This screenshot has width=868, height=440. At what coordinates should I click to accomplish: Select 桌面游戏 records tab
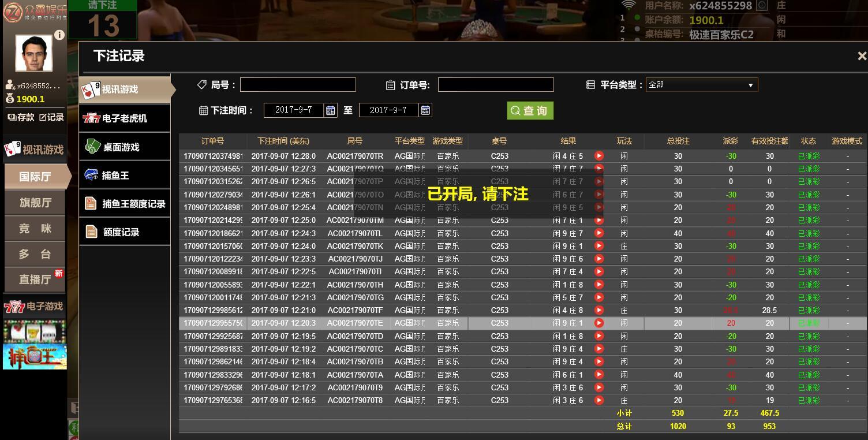coord(125,147)
